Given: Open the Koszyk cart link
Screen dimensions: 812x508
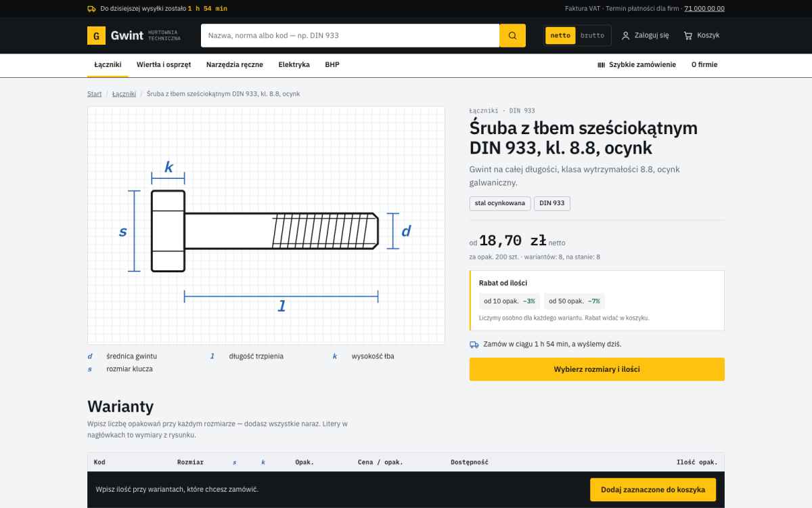Looking at the screenshot, I should (702, 35).
